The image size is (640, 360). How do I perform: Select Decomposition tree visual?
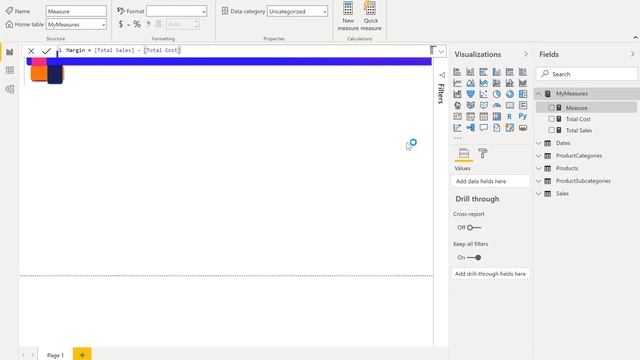[470, 128]
